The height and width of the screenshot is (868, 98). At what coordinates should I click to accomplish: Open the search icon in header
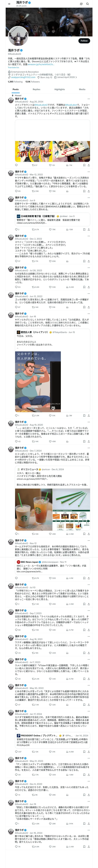[88, 4]
